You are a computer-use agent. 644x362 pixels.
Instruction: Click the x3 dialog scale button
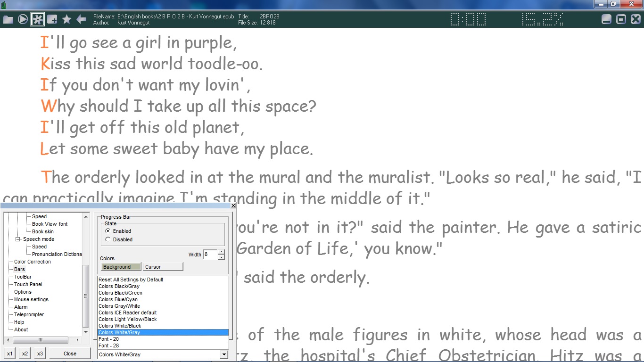coord(40,354)
